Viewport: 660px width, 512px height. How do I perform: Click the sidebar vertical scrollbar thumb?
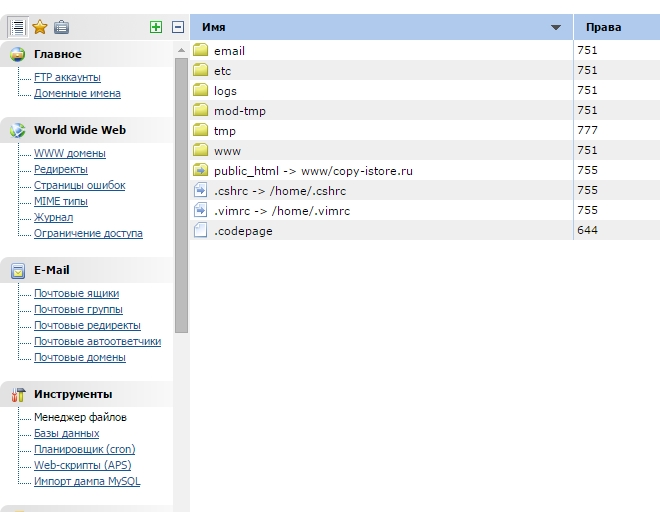click(x=181, y=195)
